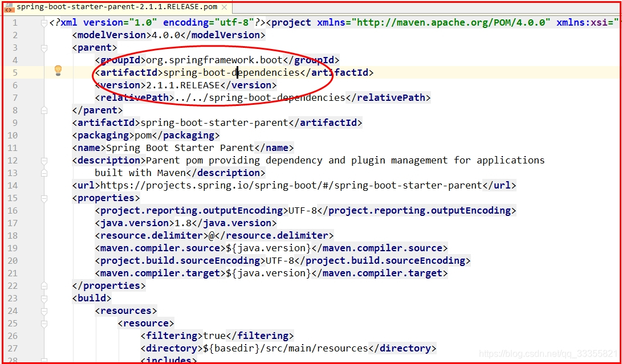622x364 pixels.
Task: Collapse the build block fold at line 23
Action: 44,298
